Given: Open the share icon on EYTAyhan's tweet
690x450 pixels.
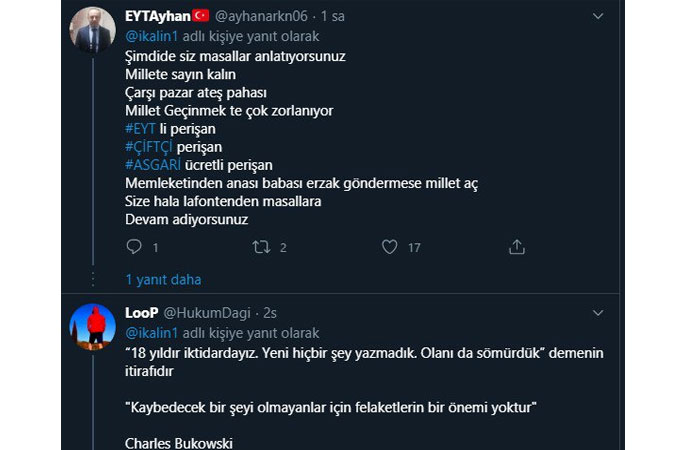Looking at the screenshot, I should (517, 247).
